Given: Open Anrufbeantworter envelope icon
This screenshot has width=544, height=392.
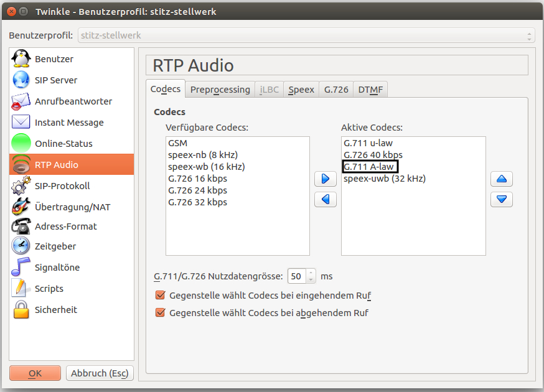Looking at the screenshot, I should (21, 101).
